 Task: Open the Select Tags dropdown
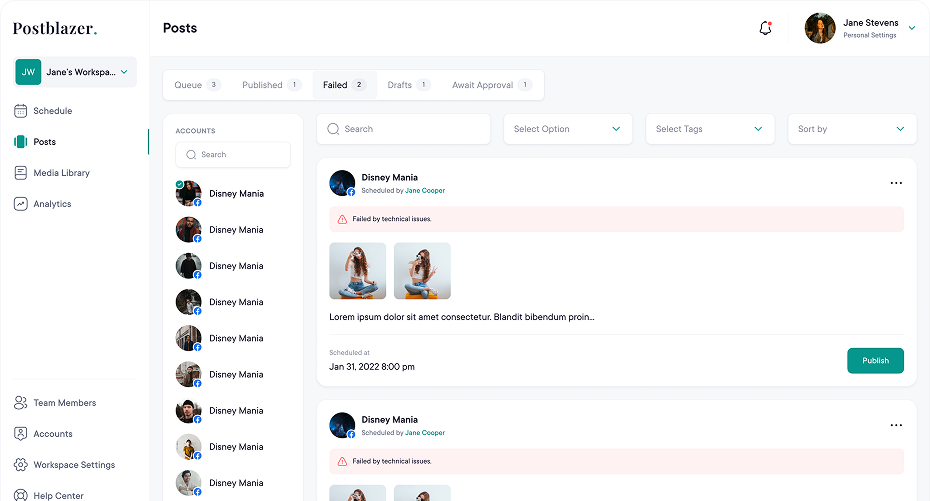coord(710,129)
